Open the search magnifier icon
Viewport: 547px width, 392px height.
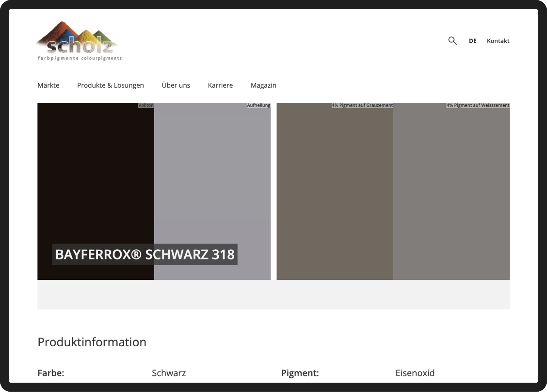pos(452,41)
